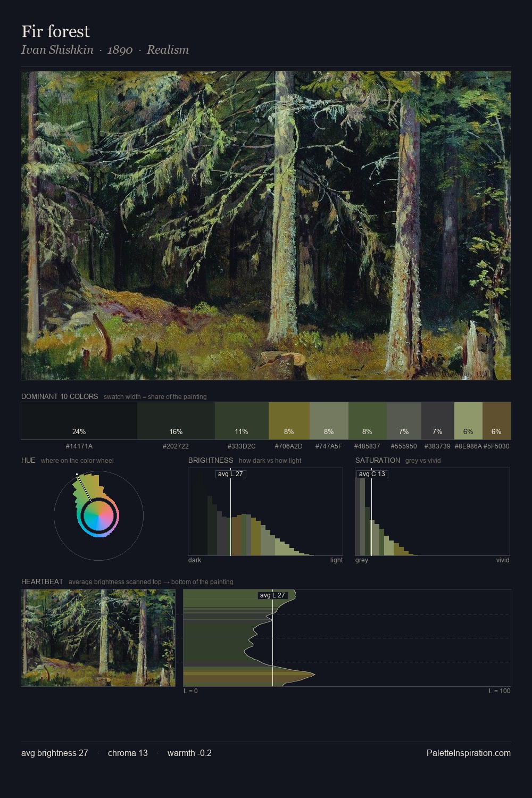
Task: Select the #202722 swatch showing 16%
Action: pos(176,421)
